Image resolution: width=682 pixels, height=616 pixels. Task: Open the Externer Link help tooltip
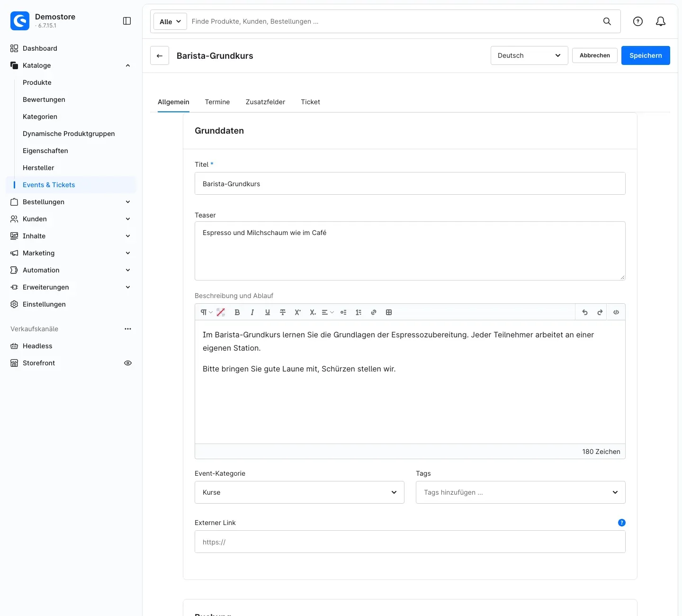622,523
